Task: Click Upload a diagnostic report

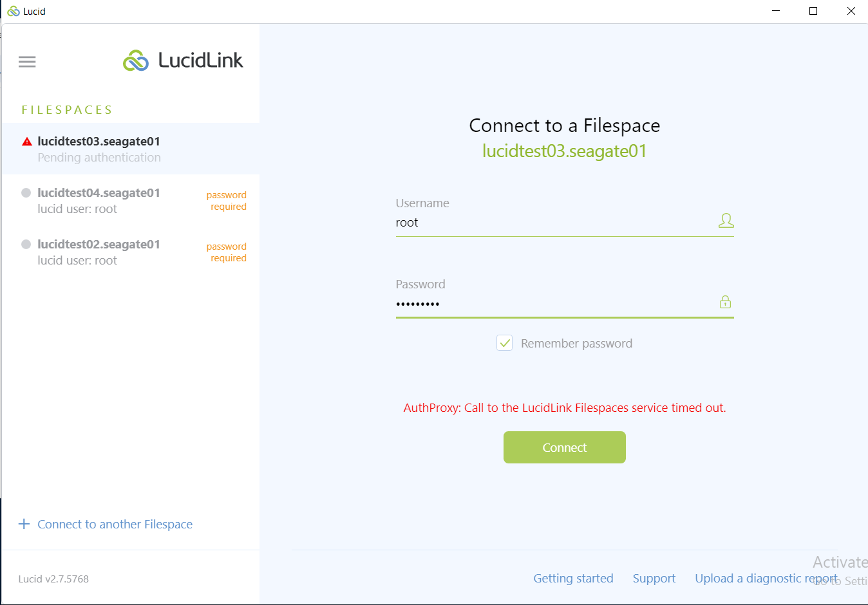Action: click(766, 578)
